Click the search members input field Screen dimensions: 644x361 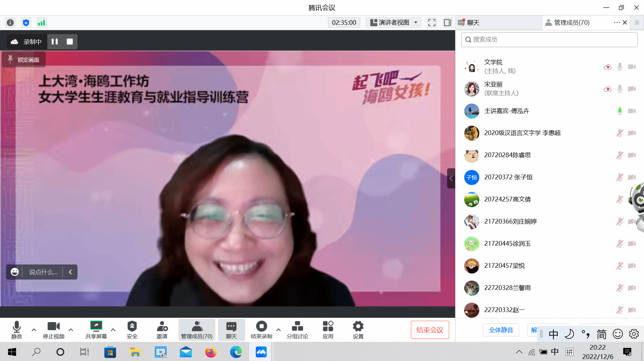point(550,40)
